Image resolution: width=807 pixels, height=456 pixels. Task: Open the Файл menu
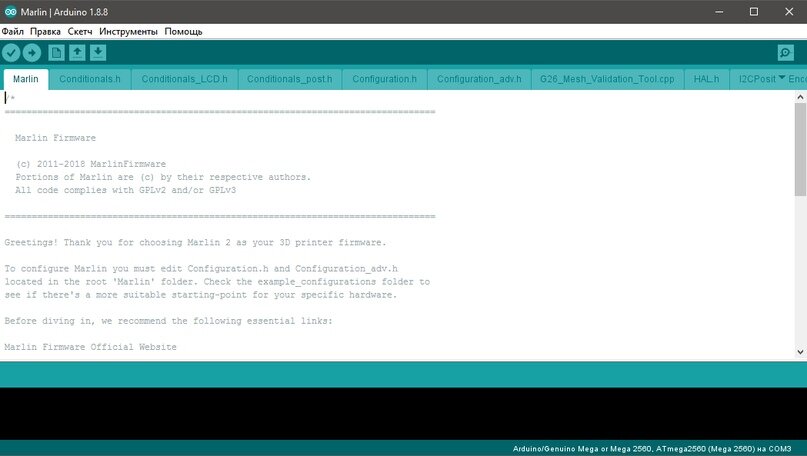tap(12, 31)
